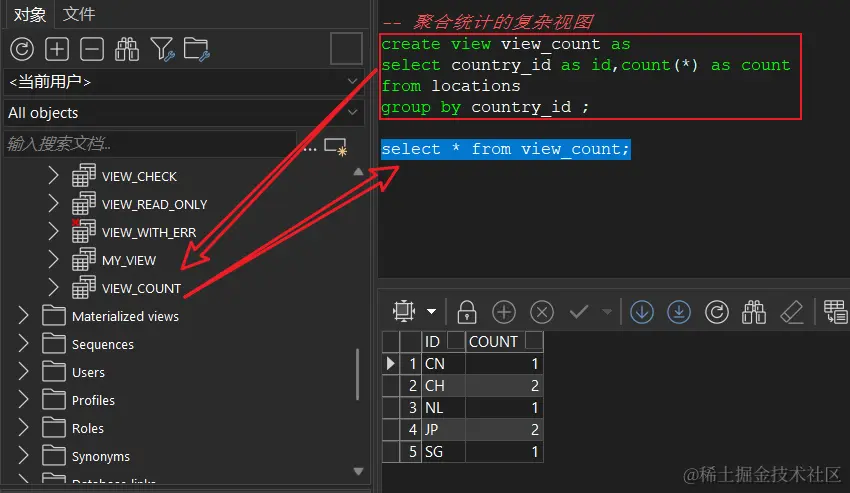The width and height of the screenshot is (850, 493).
Task: Open the grid selection mode dropdown arrow
Action: 432,312
